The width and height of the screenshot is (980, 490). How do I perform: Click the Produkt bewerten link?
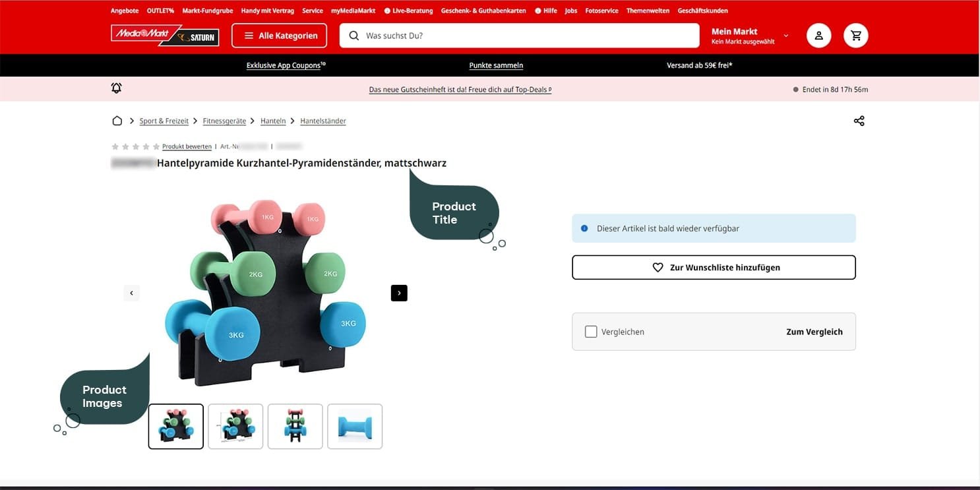[187, 146]
